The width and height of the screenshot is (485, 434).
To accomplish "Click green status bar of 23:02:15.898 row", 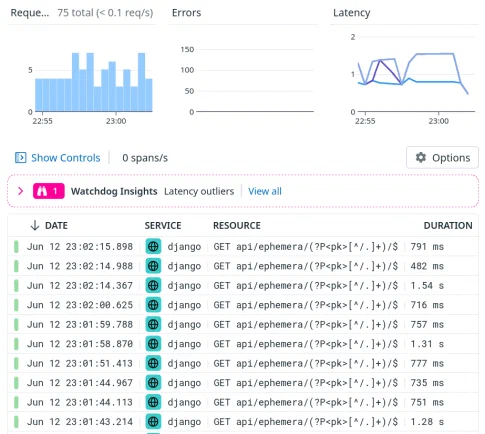I will coord(16,247).
